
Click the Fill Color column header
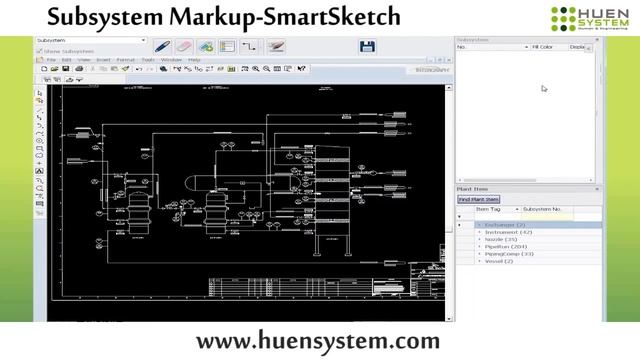[x=549, y=47]
